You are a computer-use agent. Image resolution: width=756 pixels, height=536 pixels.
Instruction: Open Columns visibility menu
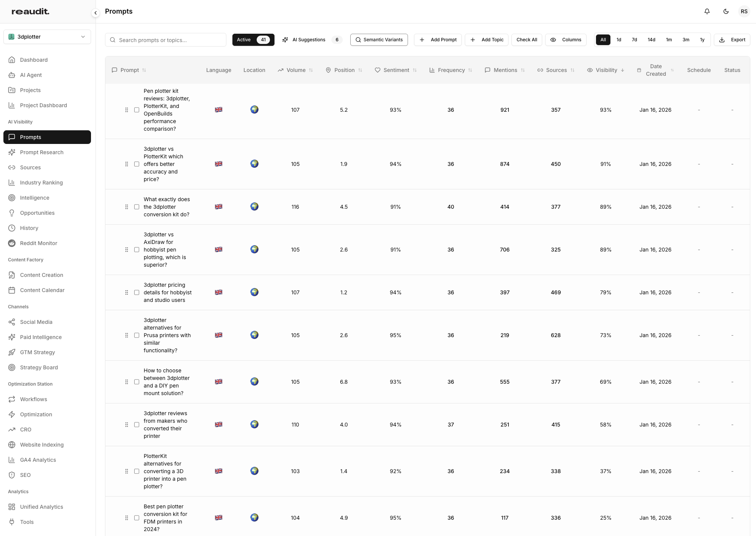(566, 40)
